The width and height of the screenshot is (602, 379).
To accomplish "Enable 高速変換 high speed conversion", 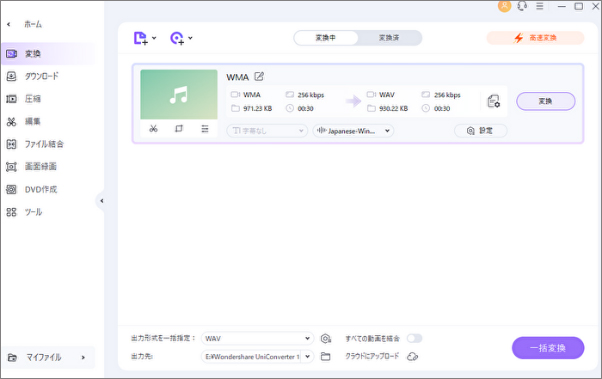I will (x=535, y=38).
